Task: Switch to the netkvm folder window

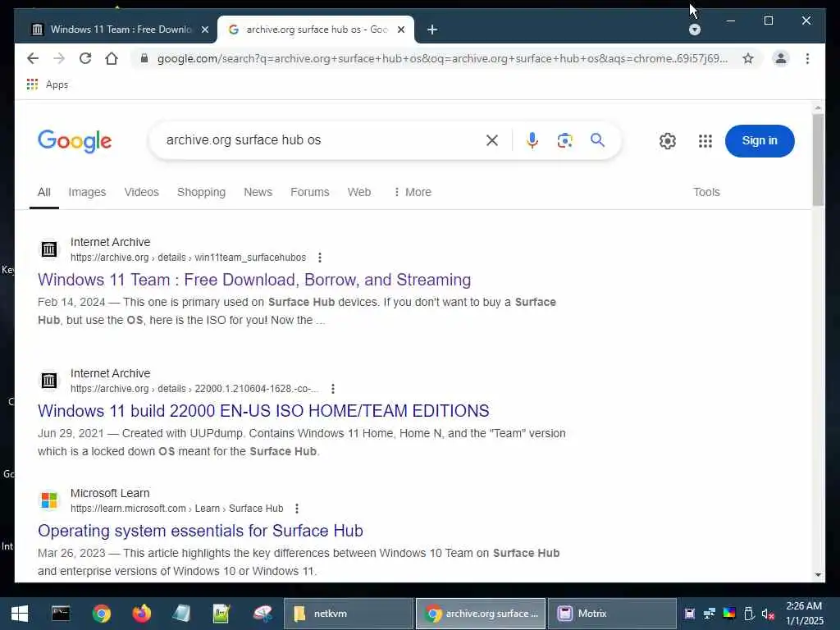Action: pyautogui.click(x=349, y=614)
